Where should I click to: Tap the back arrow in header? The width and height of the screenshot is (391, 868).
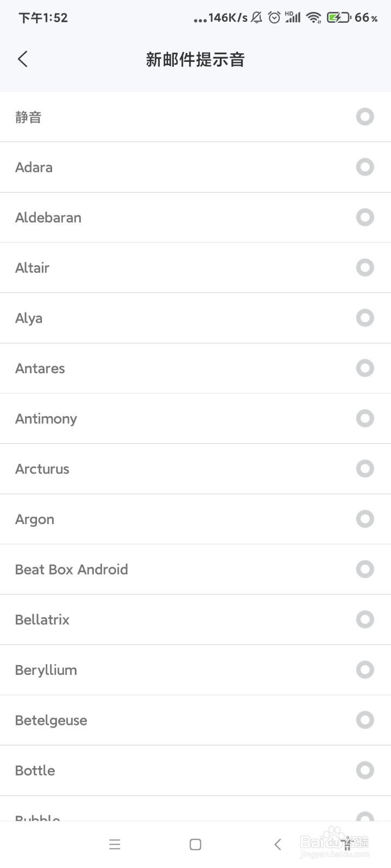[23, 59]
